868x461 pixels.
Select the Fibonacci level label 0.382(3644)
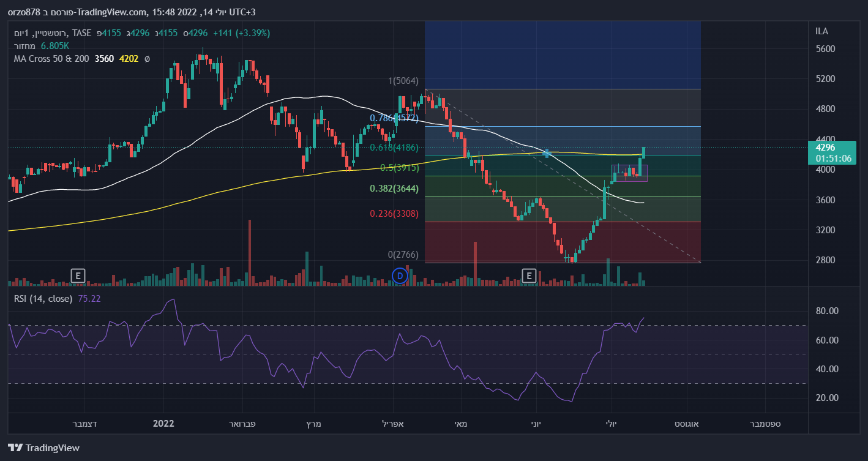coord(394,189)
